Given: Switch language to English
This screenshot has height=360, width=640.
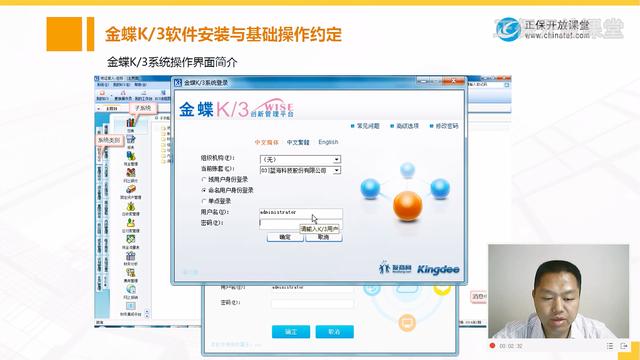Looking at the screenshot, I should pyautogui.click(x=328, y=142).
